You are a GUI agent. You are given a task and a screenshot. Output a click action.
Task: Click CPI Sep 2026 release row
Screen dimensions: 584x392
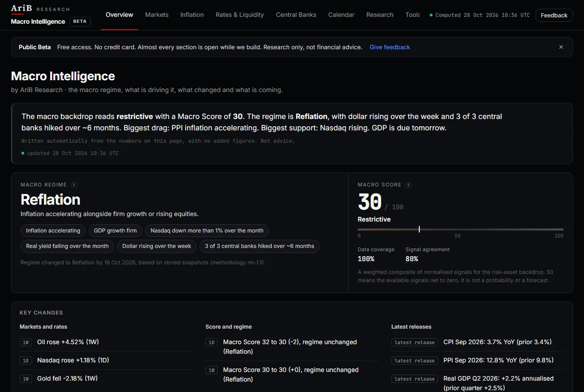[478, 342]
